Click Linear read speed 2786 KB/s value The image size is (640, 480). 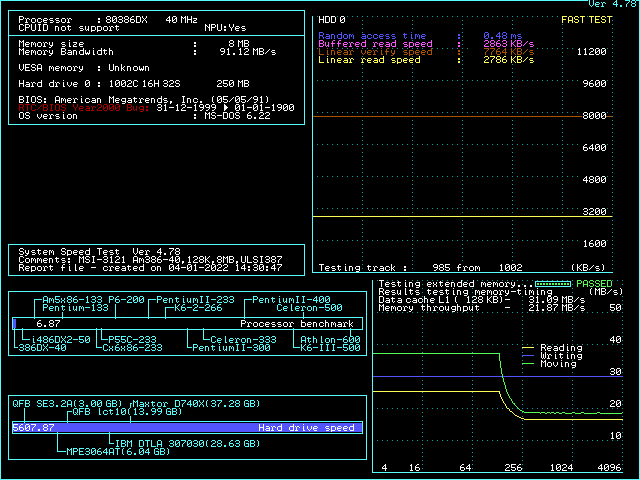click(509, 60)
